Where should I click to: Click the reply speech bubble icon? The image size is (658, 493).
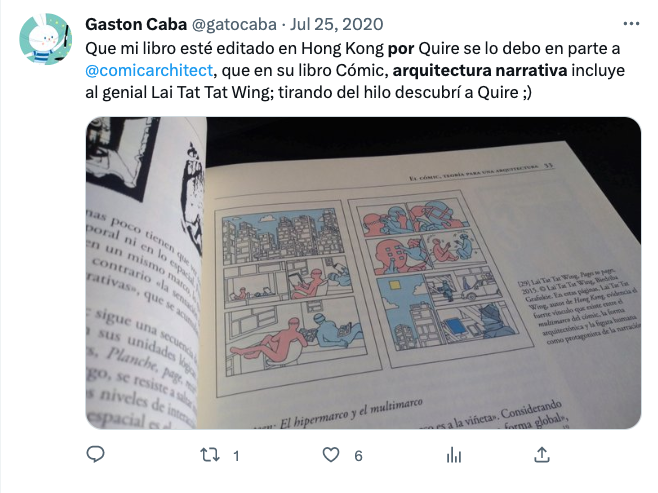pos(95,454)
